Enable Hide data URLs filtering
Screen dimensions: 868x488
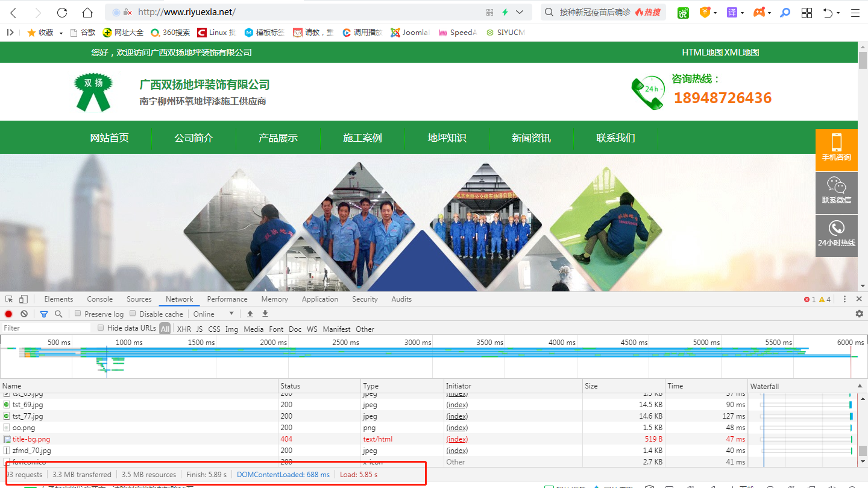(101, 328)
